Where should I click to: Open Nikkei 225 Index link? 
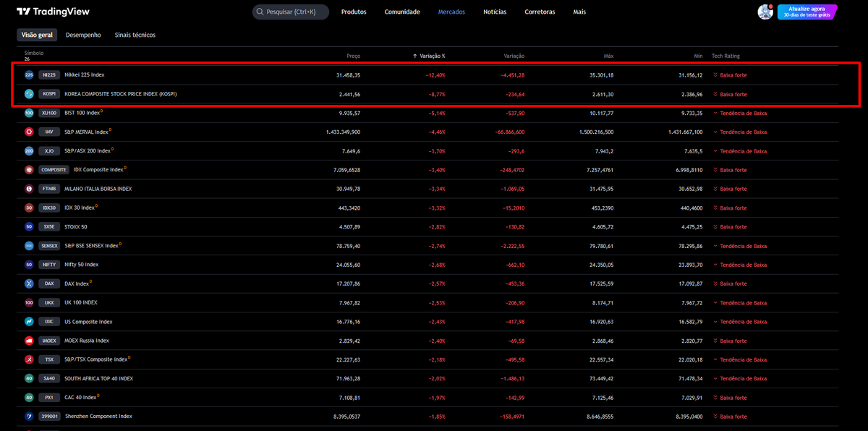pos(85,74)
